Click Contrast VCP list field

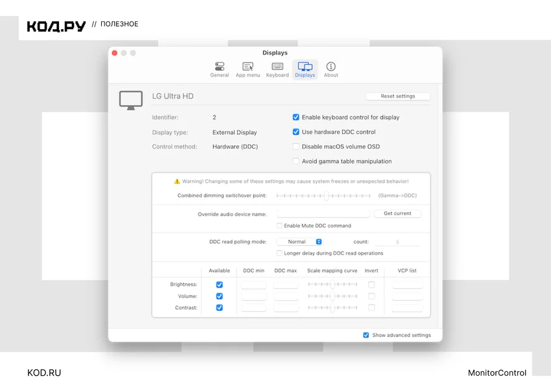(407, 308)
